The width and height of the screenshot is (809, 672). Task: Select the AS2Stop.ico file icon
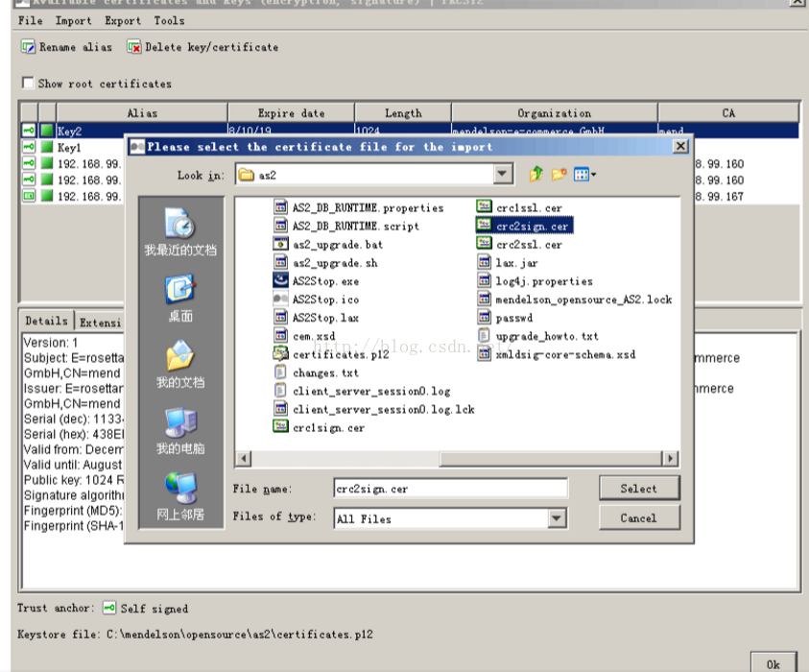pyautogui.click(x=280, y=299)
